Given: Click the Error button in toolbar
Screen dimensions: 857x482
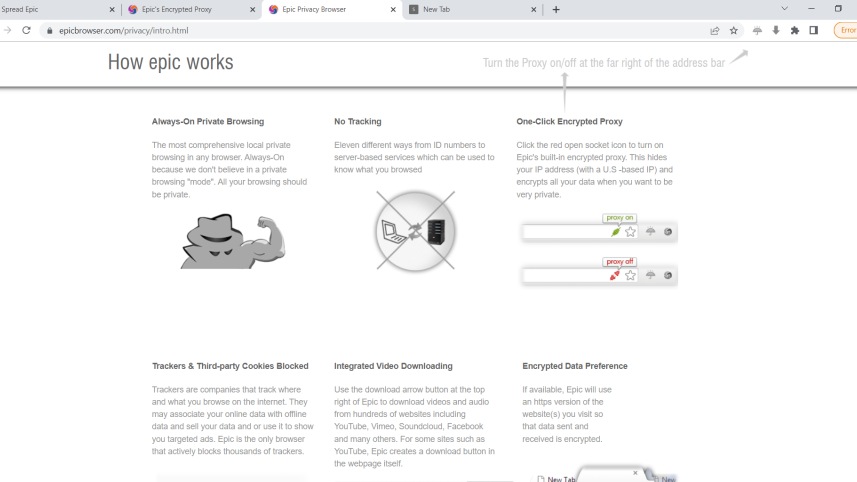Looking at the screenshot, I should point(846,31).
